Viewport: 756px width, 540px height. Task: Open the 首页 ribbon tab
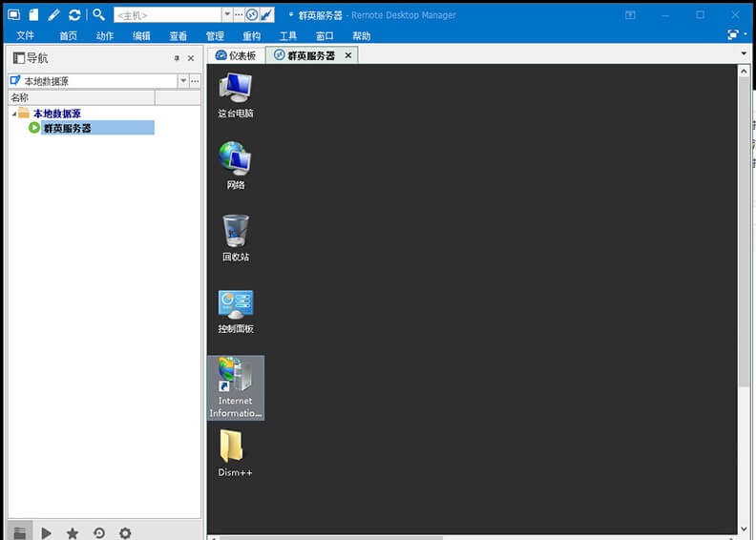(x=68, y=35)
